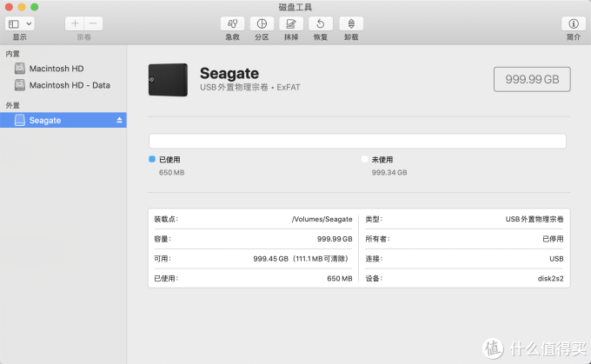Click the 650 MB used value under legend

point(171,173)
